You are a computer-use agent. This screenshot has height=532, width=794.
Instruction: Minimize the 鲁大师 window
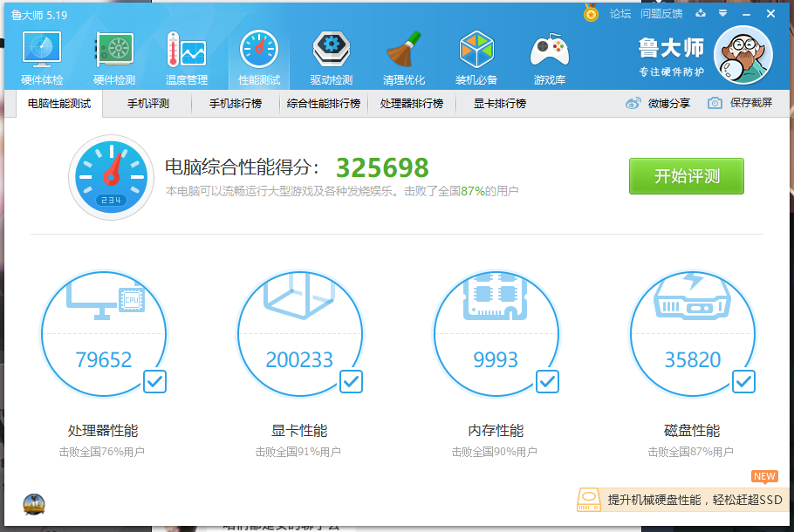pyautogui.click(x=746, y=15)
